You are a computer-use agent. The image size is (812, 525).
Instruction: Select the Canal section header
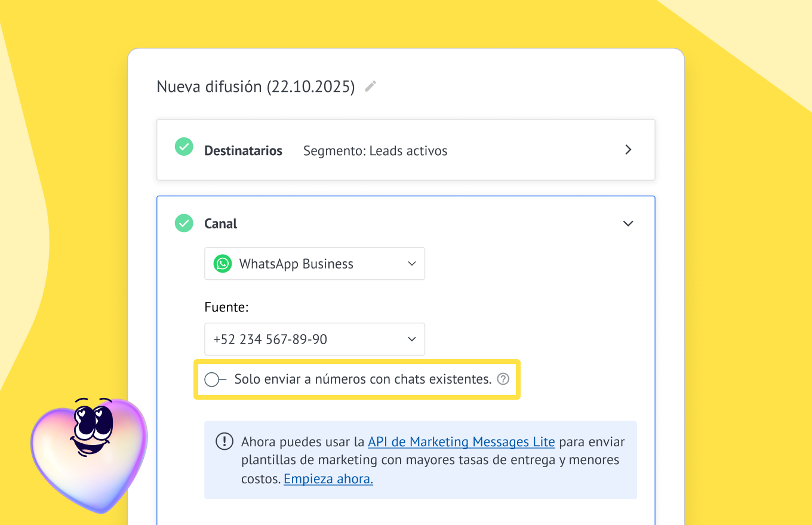click(221, 224)
